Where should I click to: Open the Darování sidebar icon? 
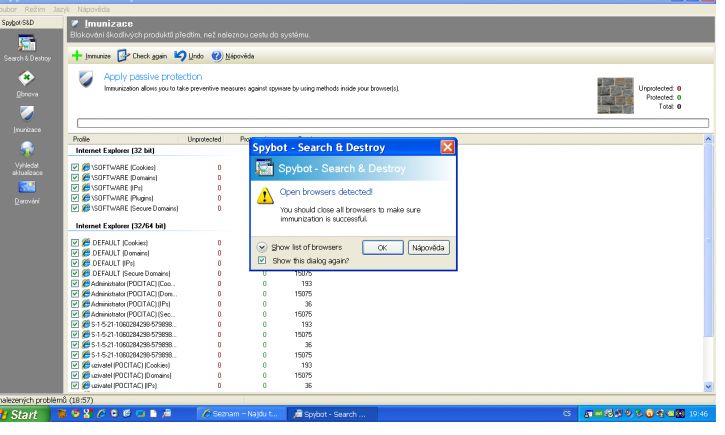pos(27,187)
